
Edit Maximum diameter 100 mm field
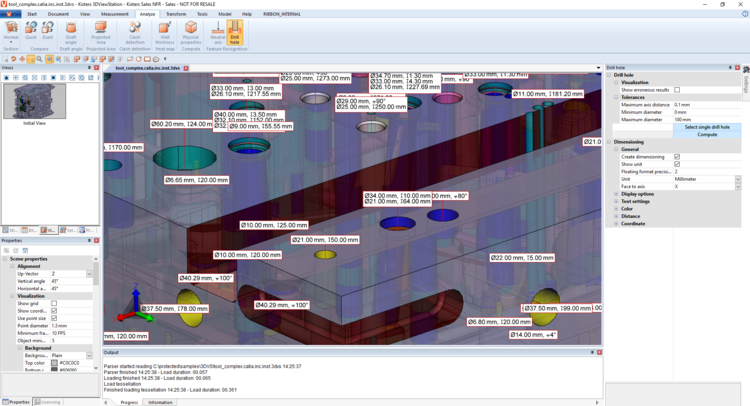pyautogui.click(x=706, y=120)
